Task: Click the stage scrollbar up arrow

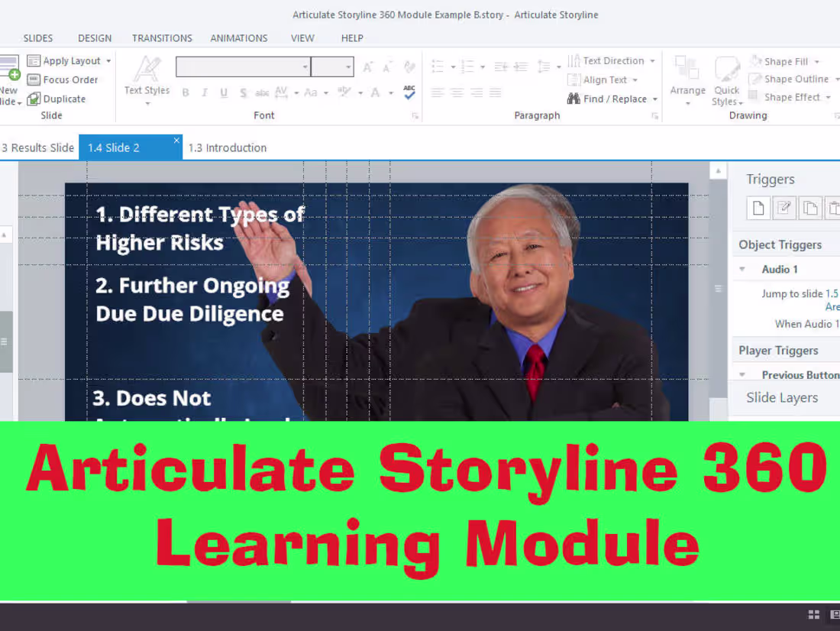Action: pyautogui.click(x=719, y=171)
